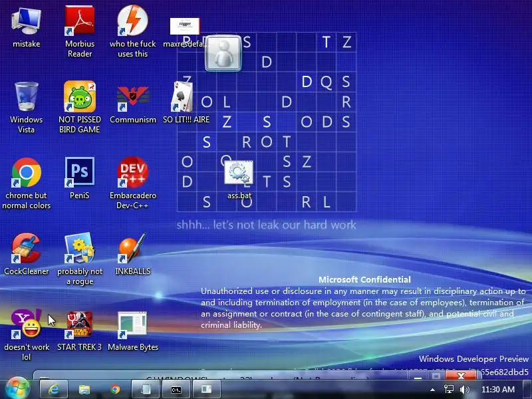This screenshot has height=399, width=532.
Task: Launch the INKBALLS shortcut
Action: point(132,248)
